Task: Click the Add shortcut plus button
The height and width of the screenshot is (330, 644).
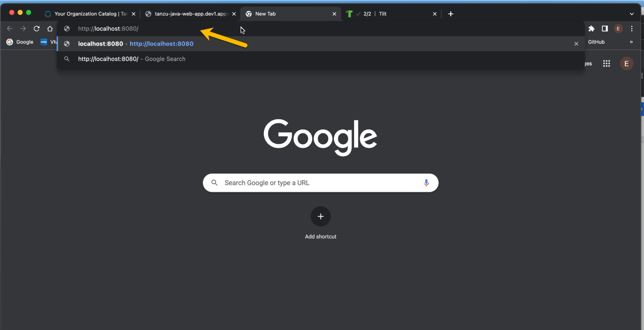Action: pyautogui.click(x=320, y=216)
